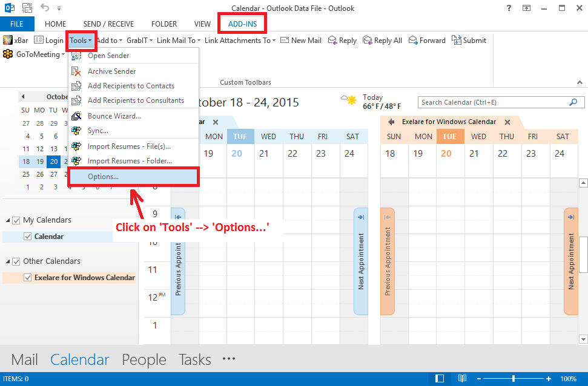This screenshot has width=588, height=386.
Task: Customize Quick Access Toolbar dropdown
Action: (x=59, y=8)
